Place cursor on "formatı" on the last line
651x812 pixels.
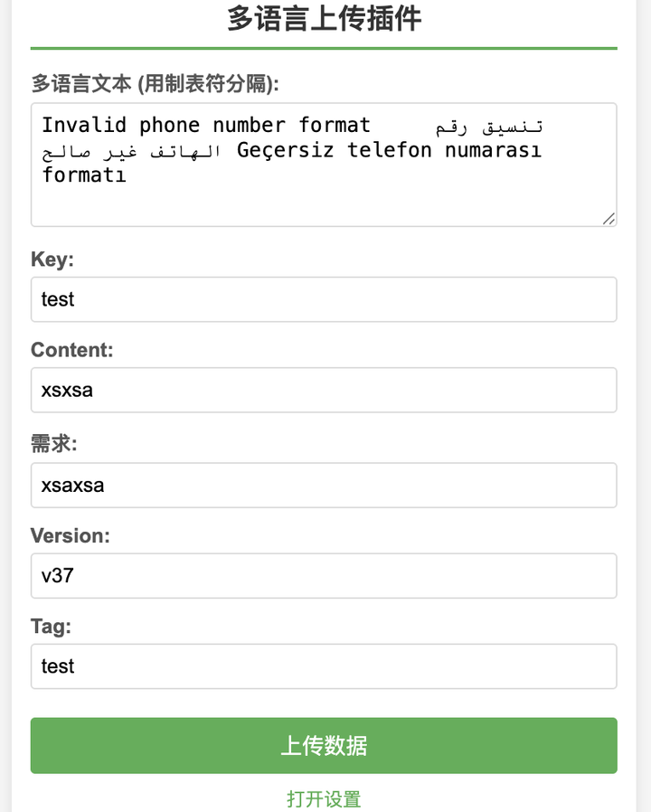[84, 175]
